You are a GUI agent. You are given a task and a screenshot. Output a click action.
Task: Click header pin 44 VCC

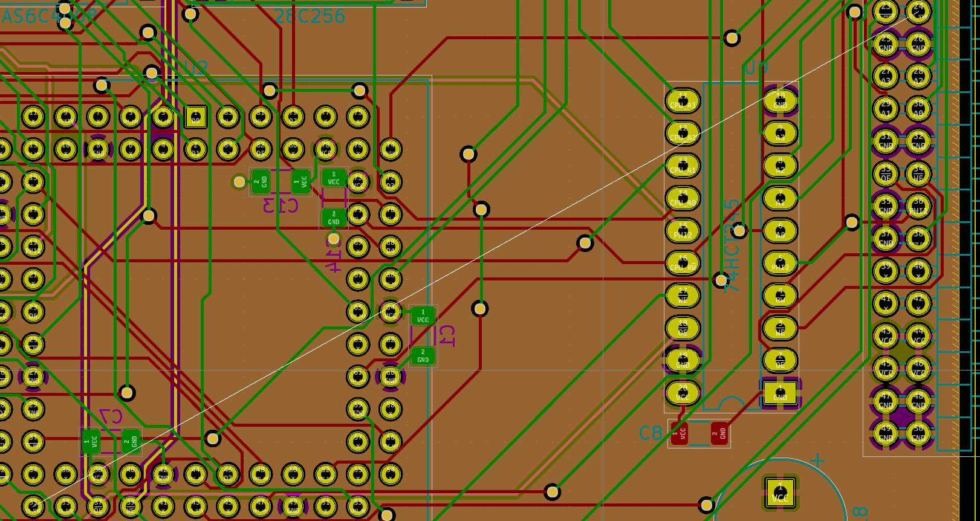[918, 336]
